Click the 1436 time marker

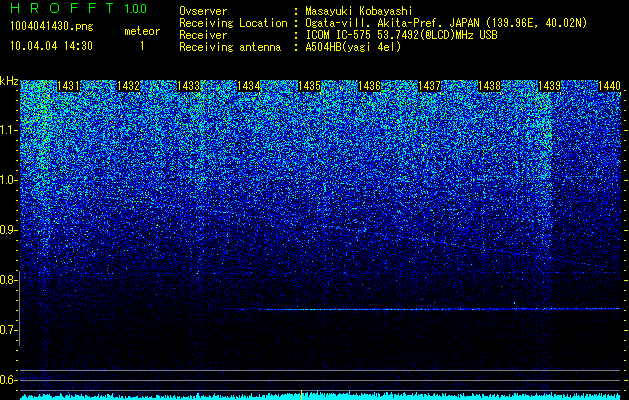pyautogui.click(x=369, y=86)
